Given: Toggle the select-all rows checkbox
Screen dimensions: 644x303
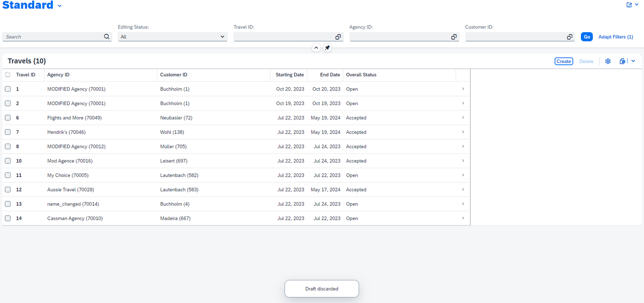Looking at the screenshot, I should 8,74.
